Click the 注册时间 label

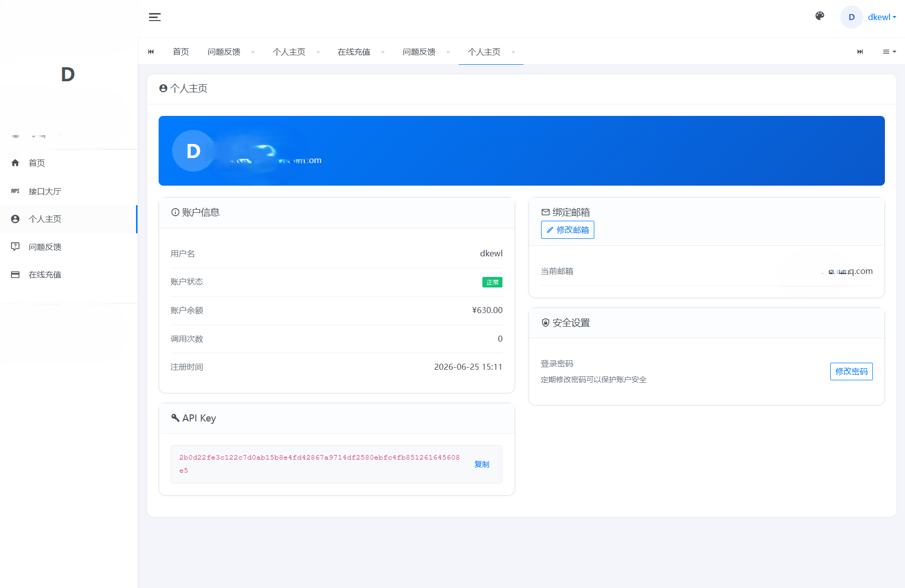[187, 367]
